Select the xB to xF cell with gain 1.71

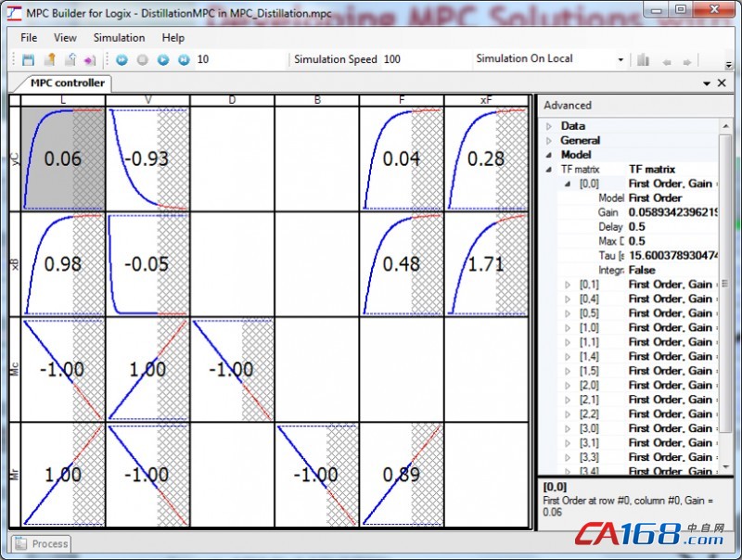(486, 264)
